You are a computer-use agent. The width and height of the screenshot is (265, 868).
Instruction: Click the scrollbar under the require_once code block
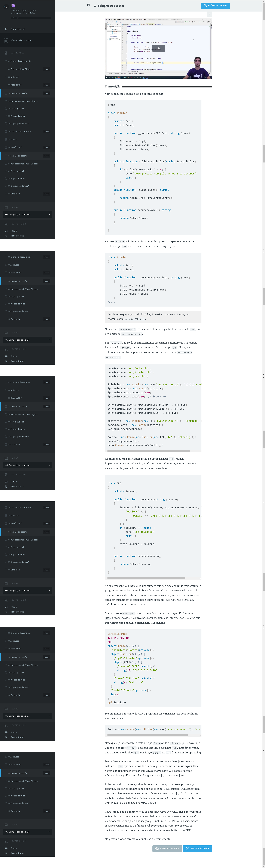148,451
